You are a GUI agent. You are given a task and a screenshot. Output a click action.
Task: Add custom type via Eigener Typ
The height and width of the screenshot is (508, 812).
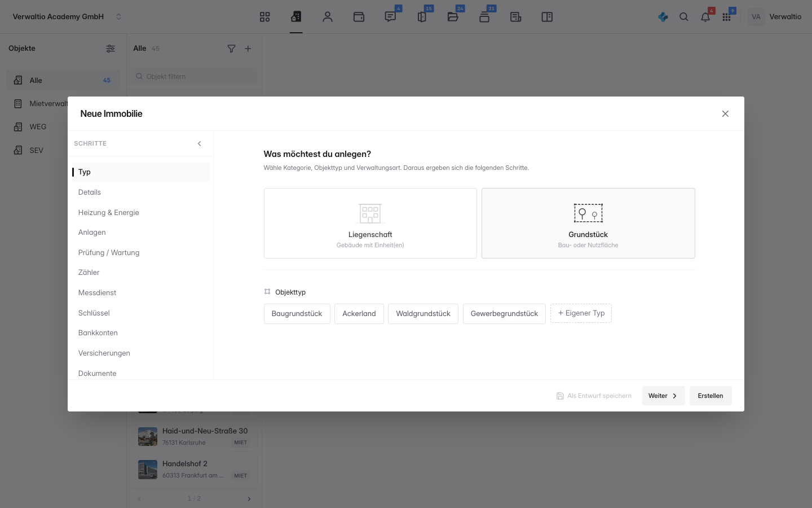tap(581, 313)
